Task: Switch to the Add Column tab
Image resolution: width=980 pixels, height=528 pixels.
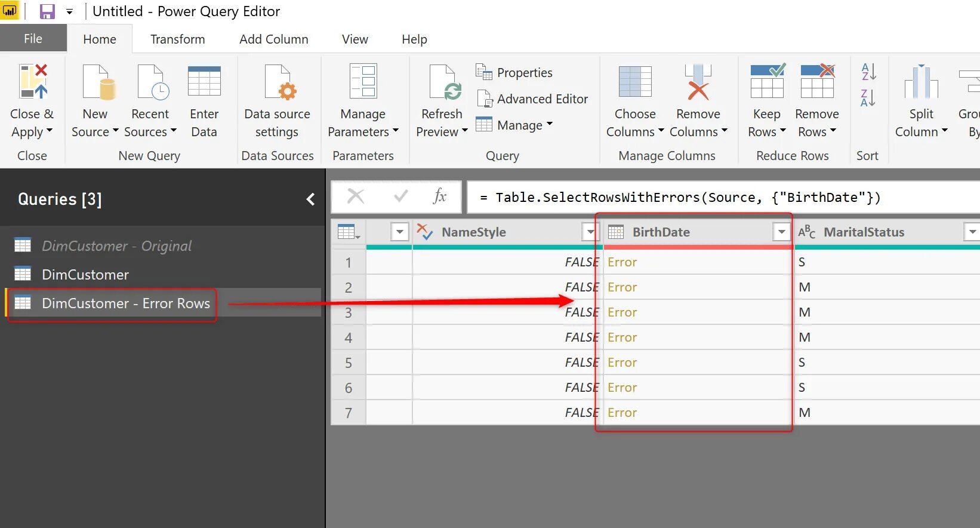Action: [274, 39]
